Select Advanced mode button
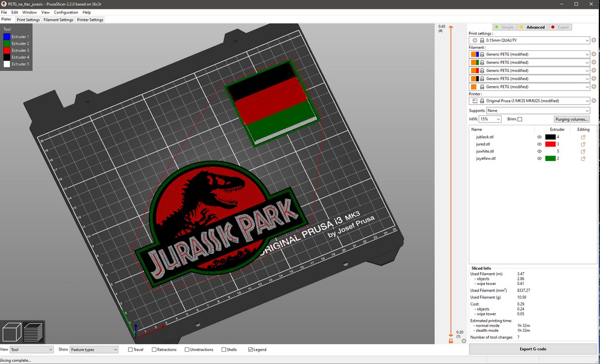Viewport: 600px width, 364px height. pyautogui.click(x=533, y=27)
